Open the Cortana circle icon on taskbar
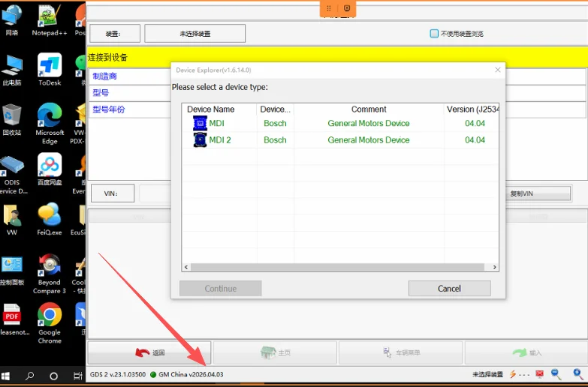The image size is (588, 387). coord(53,376)
